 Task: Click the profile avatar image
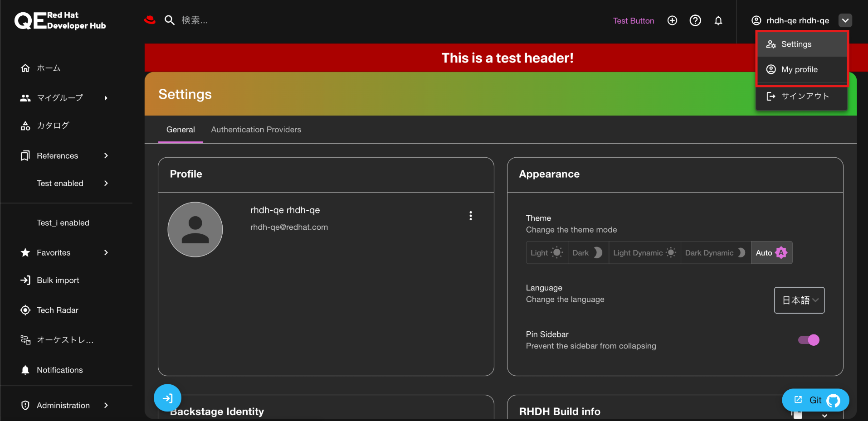click(195, 229)
